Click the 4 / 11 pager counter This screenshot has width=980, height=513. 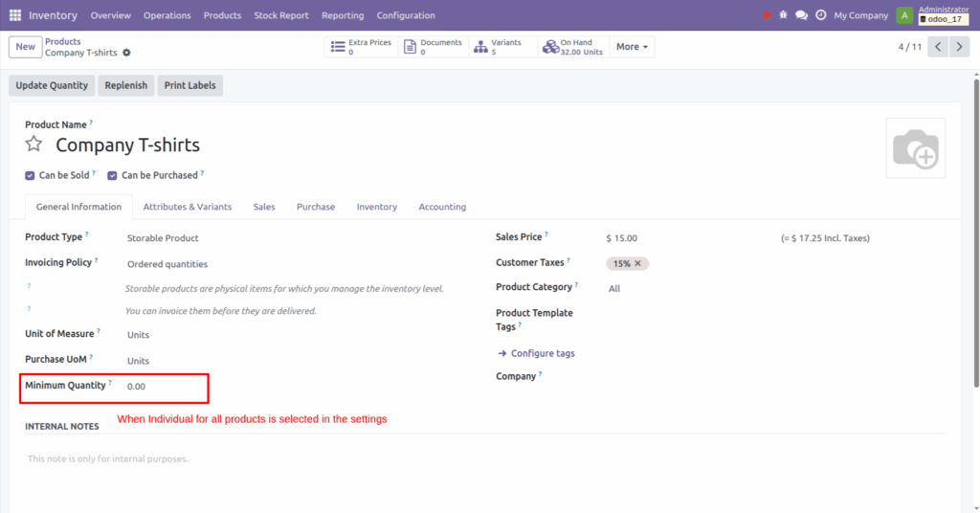[x=909, y=47]
